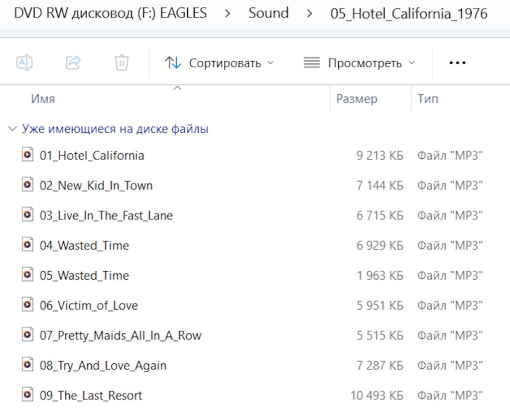Click MP3 icon of 02_New_Kid_In_Town
Viewport: 510px width, 420px height.
(x=28, y=184)
